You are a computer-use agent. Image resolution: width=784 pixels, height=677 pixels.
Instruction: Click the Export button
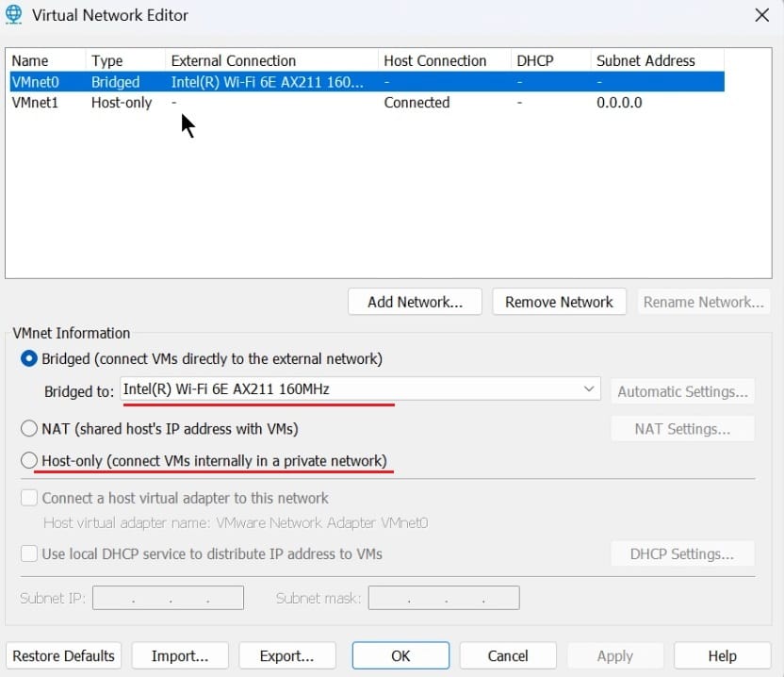click(x=287, y=655)
